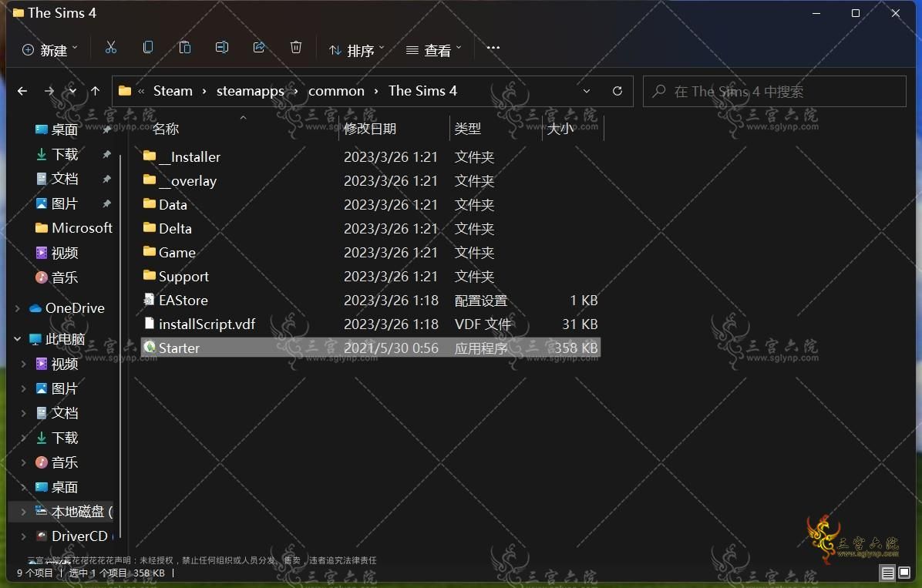
Task: Select the DriverCD drive in sidebar
Action: point(74,536)
